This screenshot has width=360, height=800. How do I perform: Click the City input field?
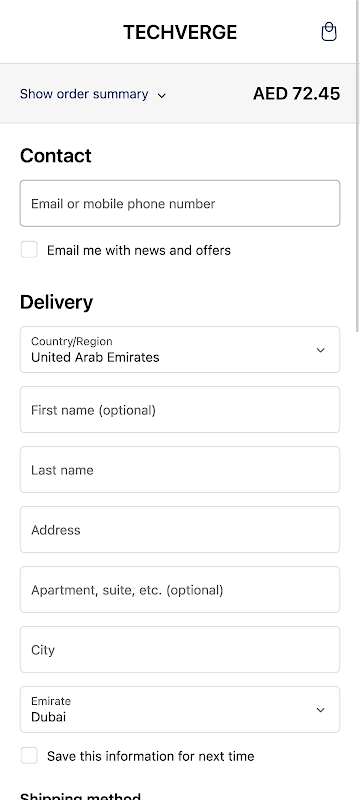pos(180,649)
